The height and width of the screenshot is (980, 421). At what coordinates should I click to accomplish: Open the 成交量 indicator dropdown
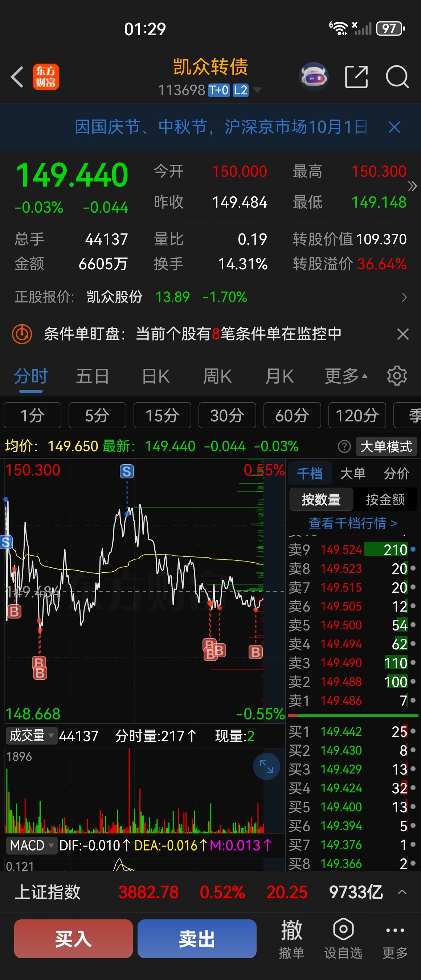[x=32, y=735]
